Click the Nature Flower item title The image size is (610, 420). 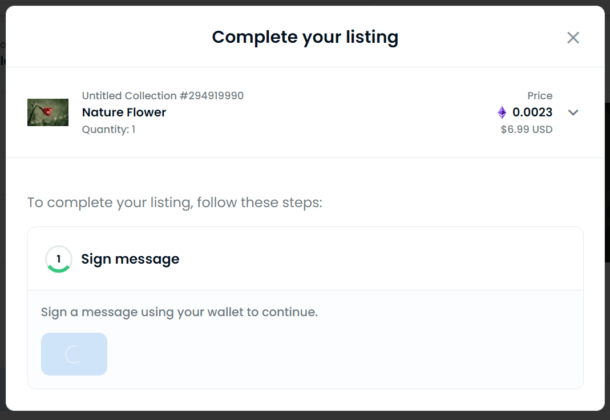[124, 112]
